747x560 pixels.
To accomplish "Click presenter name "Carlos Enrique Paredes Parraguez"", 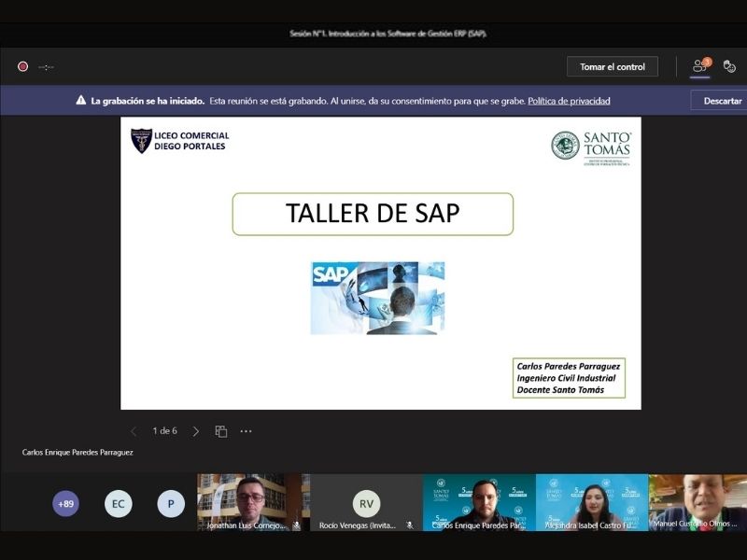I will 78,453.
